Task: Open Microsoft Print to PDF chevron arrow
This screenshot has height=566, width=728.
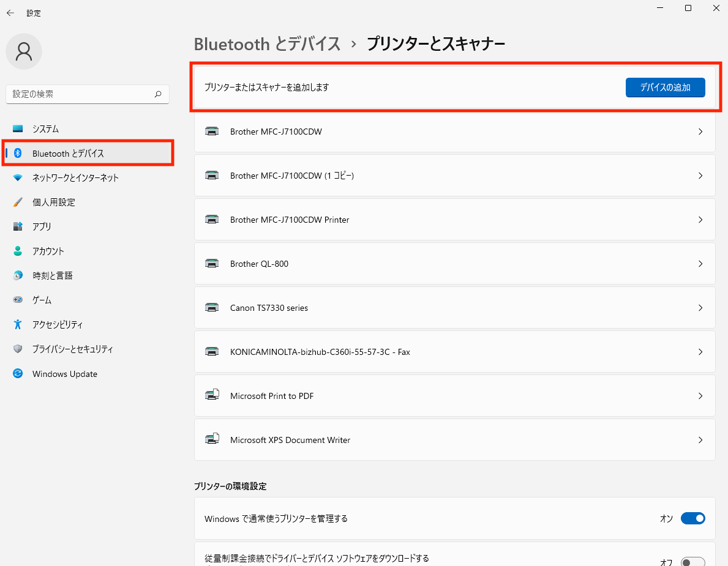Action: pyautogui.click(x=700, y=396)
